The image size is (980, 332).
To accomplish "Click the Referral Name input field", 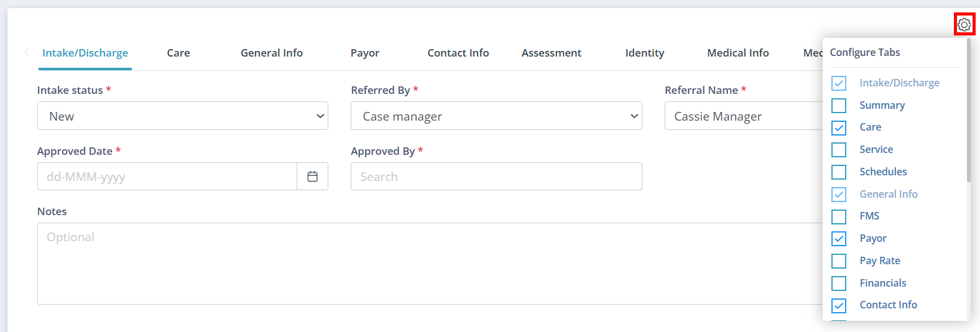I will coord(743,116).
